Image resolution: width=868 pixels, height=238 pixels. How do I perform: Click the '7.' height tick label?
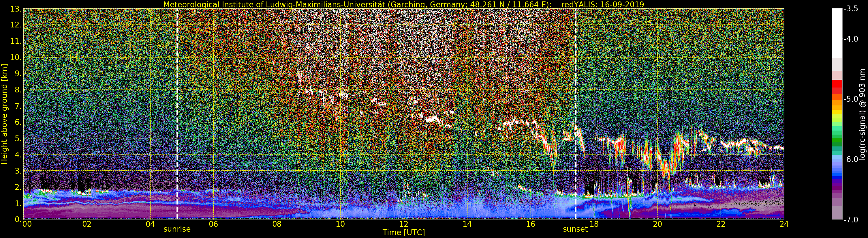18,106
